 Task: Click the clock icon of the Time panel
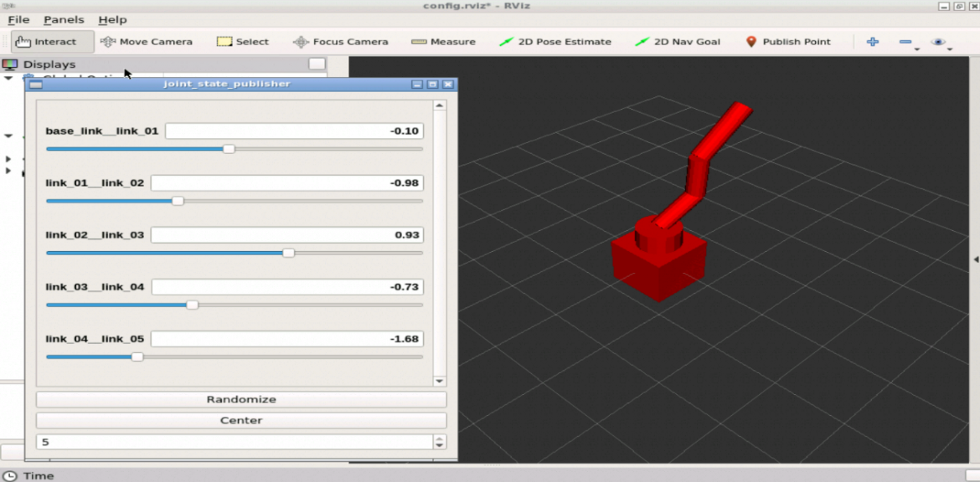pyautogui.click(x=9, y=476)
